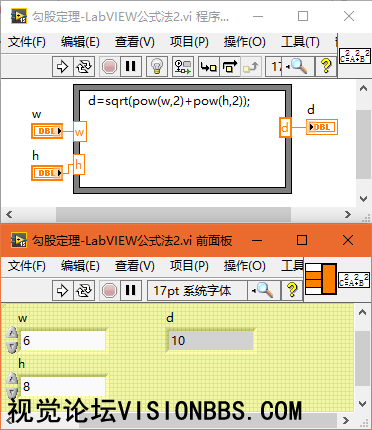Click formula node input h

pyautogui.click(x=78, y=164)
